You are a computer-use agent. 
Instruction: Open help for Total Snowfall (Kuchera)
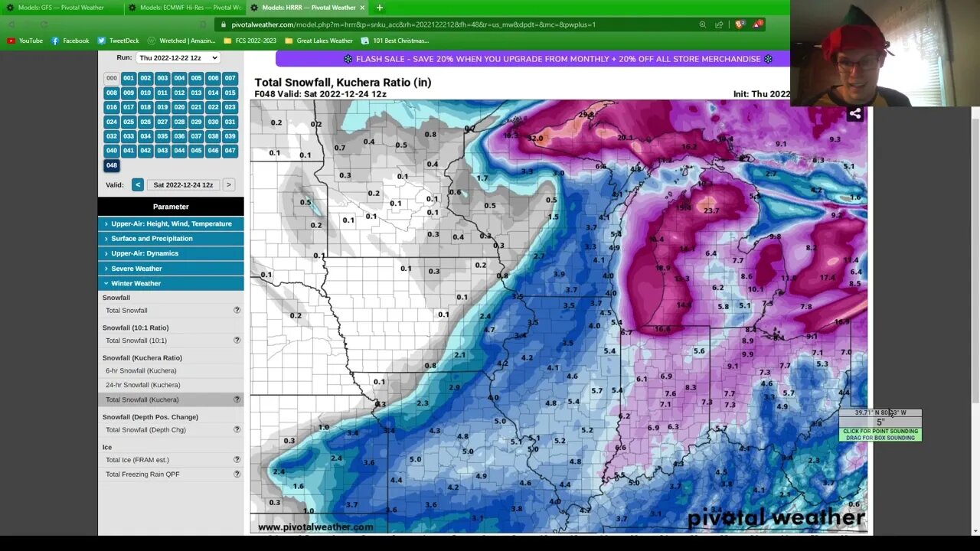click(x=237, y=399)
